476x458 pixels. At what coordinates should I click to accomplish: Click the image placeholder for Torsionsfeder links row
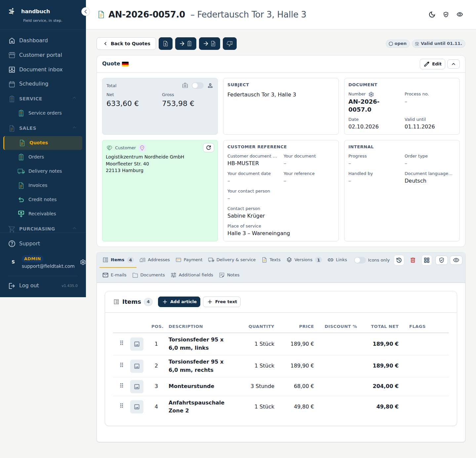[x=137, y=344]
